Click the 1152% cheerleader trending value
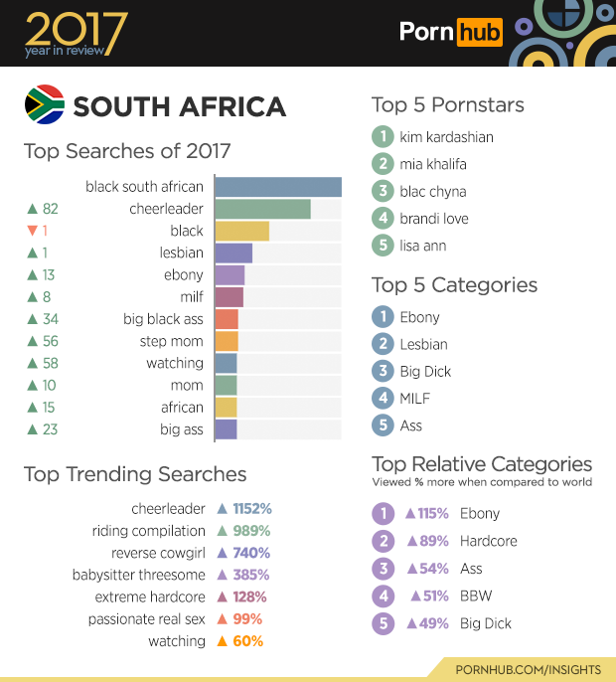 coord(251,509)
